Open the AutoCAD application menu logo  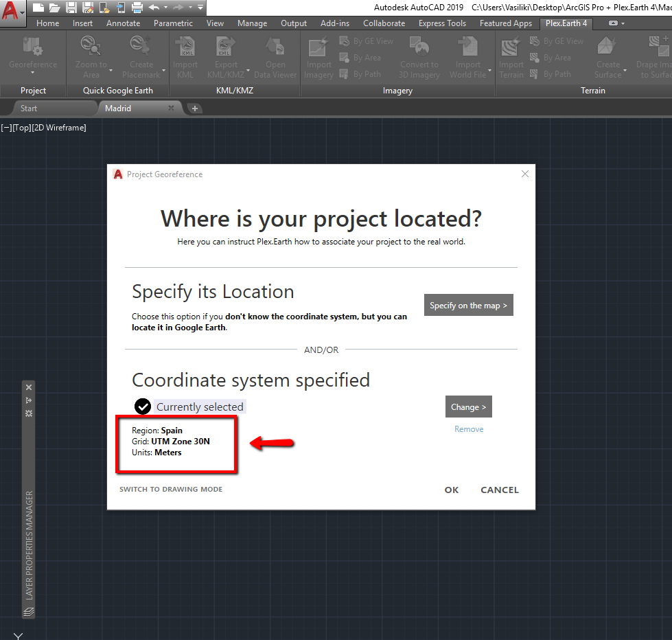click(10, 10)
